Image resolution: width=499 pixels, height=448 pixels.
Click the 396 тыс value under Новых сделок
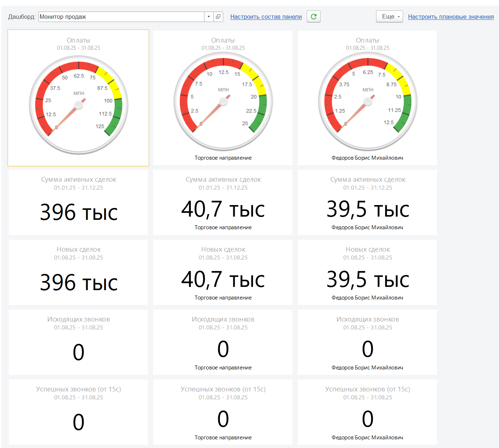pyautogui.click(x=79, y=282)
